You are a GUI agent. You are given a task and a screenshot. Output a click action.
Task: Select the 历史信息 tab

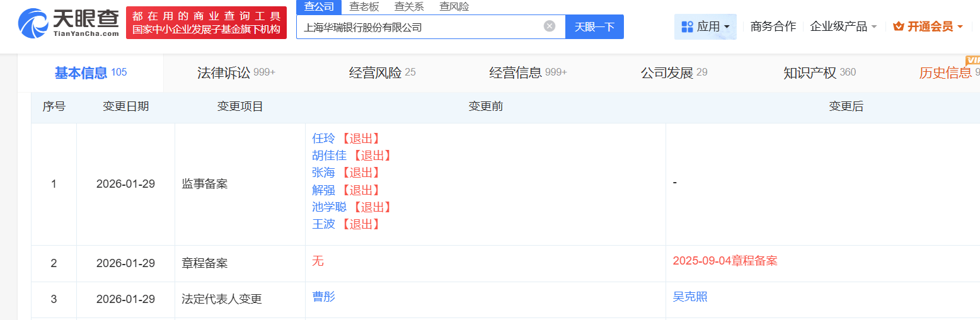[949, 73]
